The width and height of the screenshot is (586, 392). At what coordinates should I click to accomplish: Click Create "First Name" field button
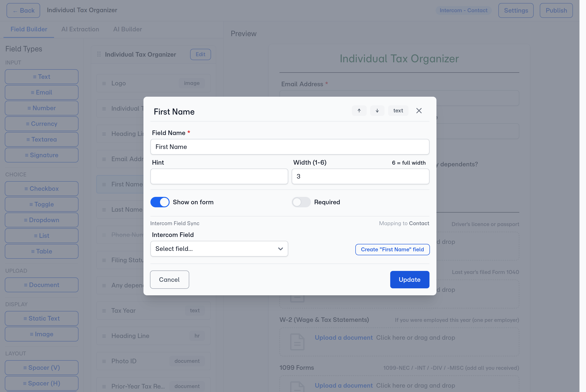pos(392,250)
